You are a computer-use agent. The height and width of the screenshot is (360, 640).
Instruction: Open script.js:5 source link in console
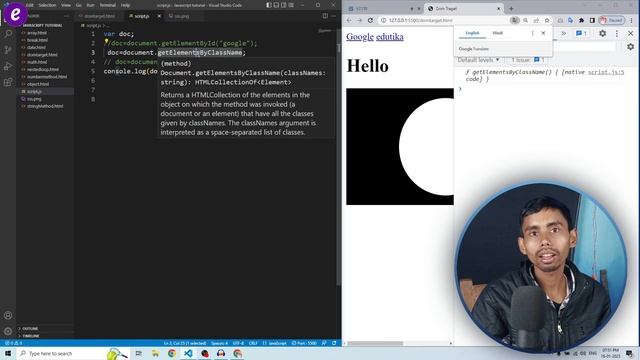coord(606,72)
